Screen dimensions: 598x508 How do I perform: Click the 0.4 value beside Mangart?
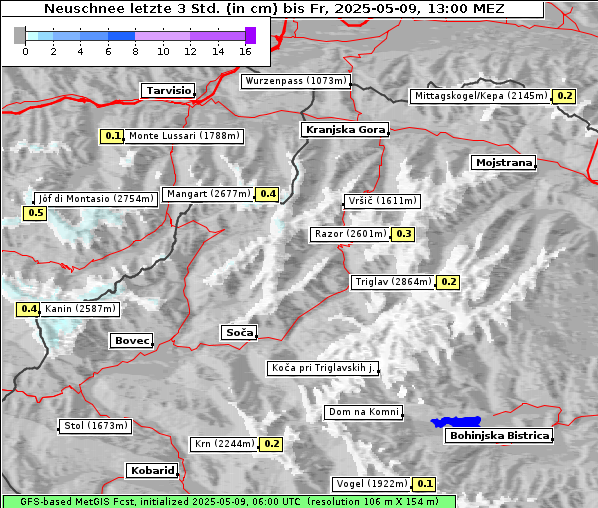[x=267, y=194]
